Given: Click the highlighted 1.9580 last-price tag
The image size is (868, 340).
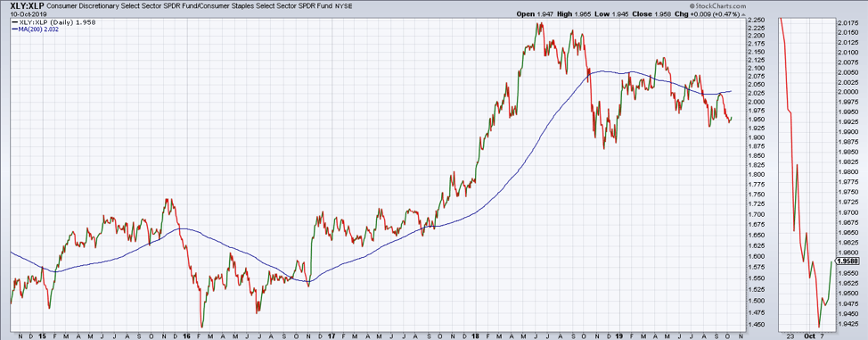Looking at the screenshot, I should [847, 261].
